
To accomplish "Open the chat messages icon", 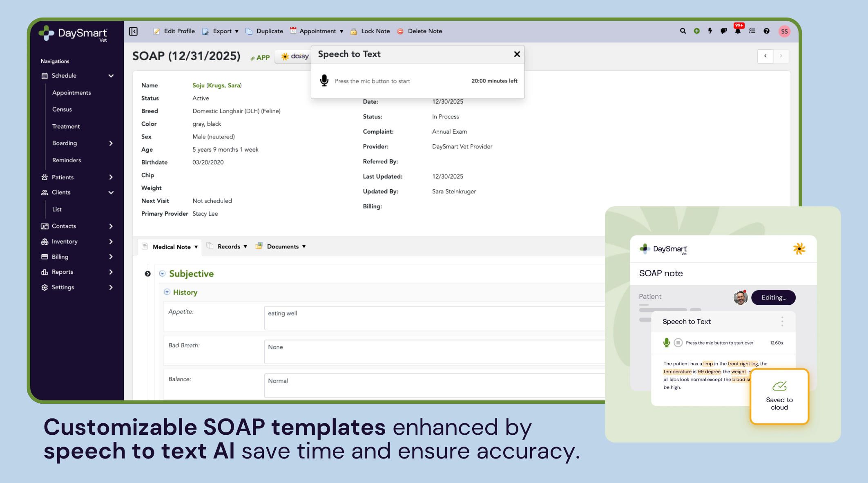I will coord(723,31).
